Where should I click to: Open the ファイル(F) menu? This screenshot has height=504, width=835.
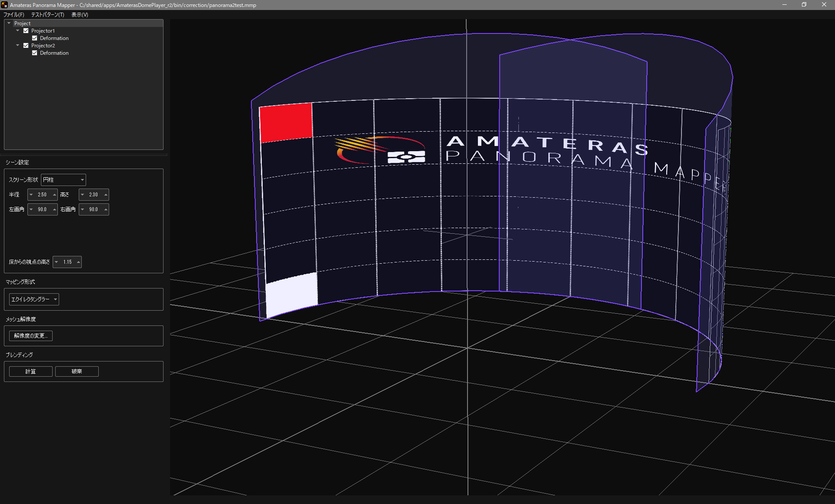coord(13,15)
